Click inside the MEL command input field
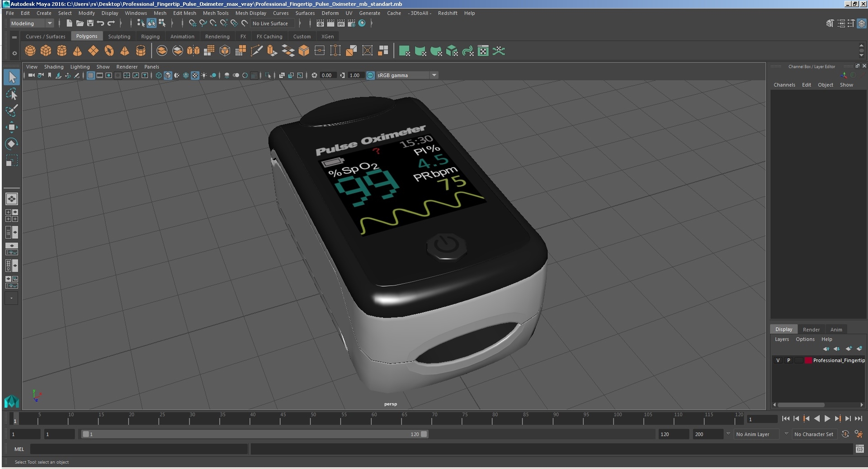This screenshot has width=868, height=469. point(136,449)
